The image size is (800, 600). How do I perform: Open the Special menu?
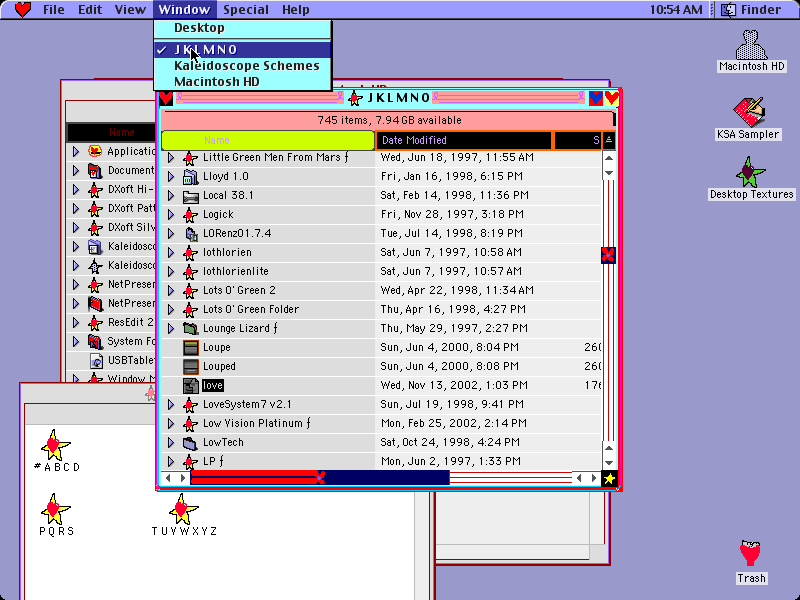[x=246, y=10]
